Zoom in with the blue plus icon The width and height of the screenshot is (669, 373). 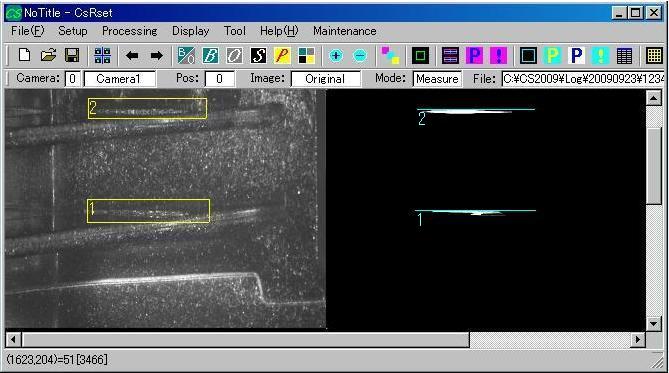click(x=336, y=55)
